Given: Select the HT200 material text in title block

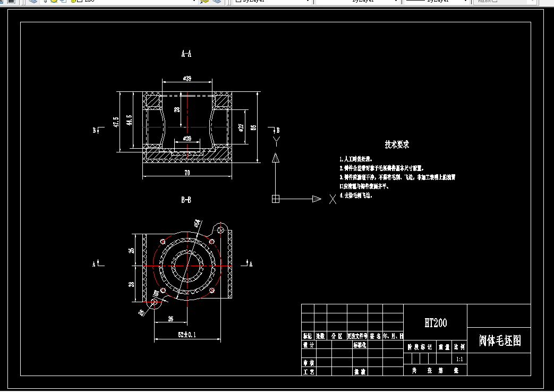Looking at the screenshot, I should click(x=436, y=323).
